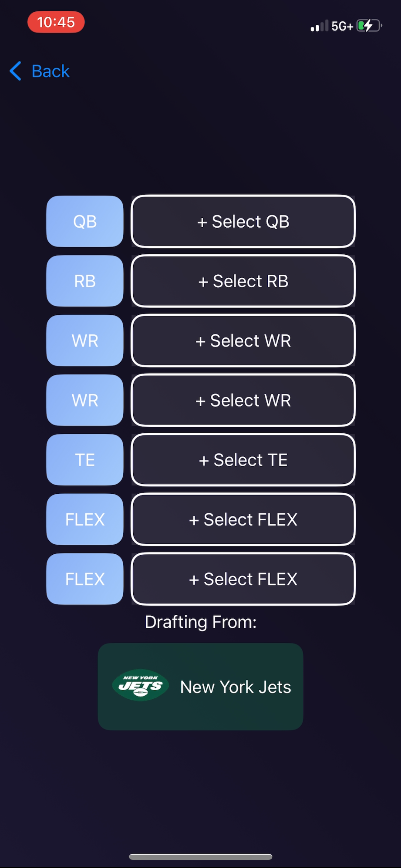Tap the Back text link

[50, 71]
